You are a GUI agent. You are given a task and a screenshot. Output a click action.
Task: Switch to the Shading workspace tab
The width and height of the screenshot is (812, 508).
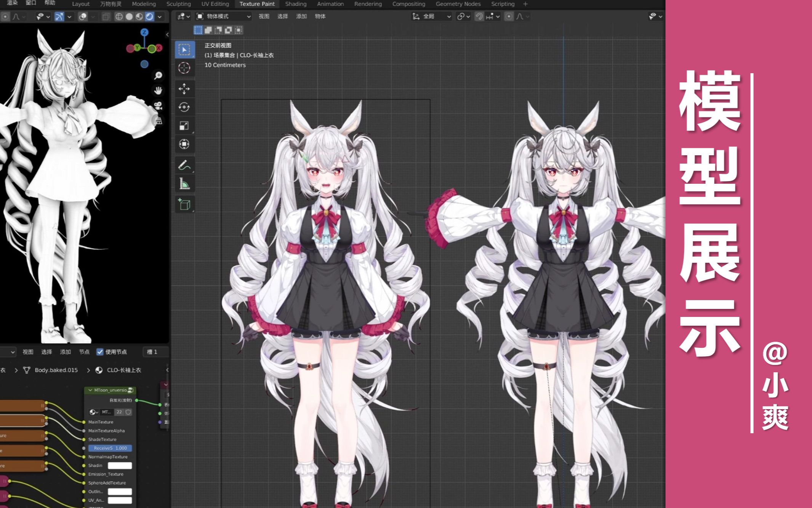(x=296, y=4)
